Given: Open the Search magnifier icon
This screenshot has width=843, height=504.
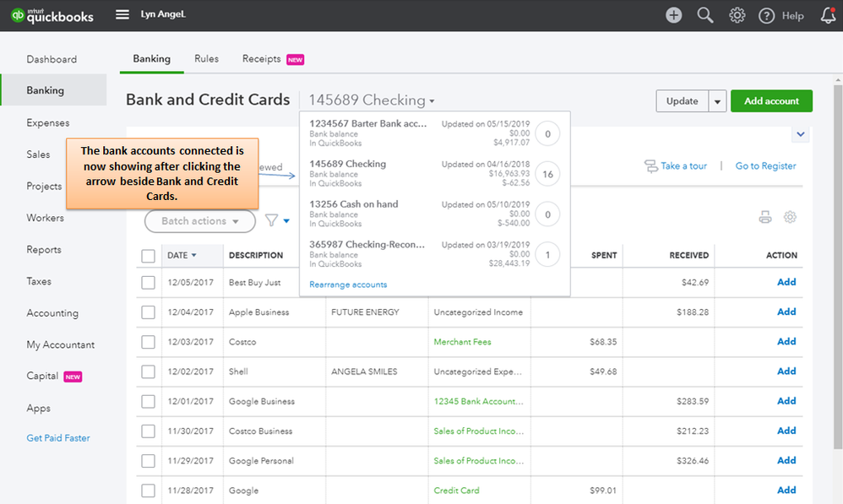Looking at the screenshot, I should click(704, 15).
